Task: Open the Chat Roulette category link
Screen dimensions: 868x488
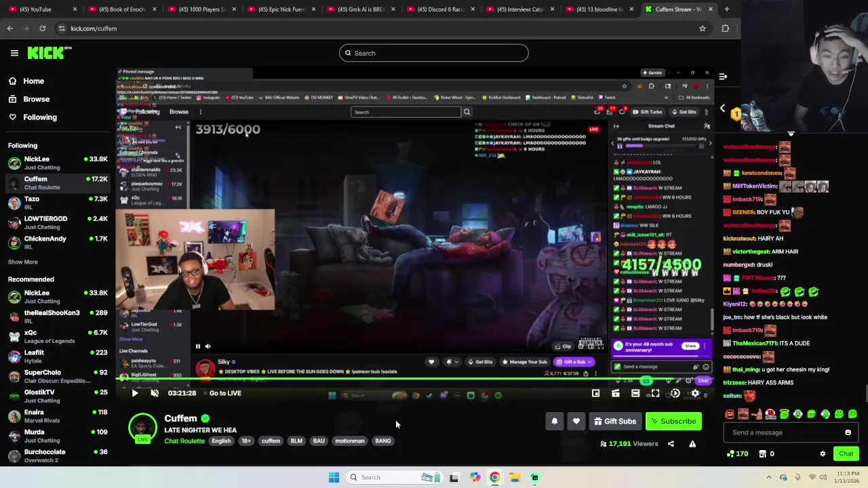Action: coord(184,441)
